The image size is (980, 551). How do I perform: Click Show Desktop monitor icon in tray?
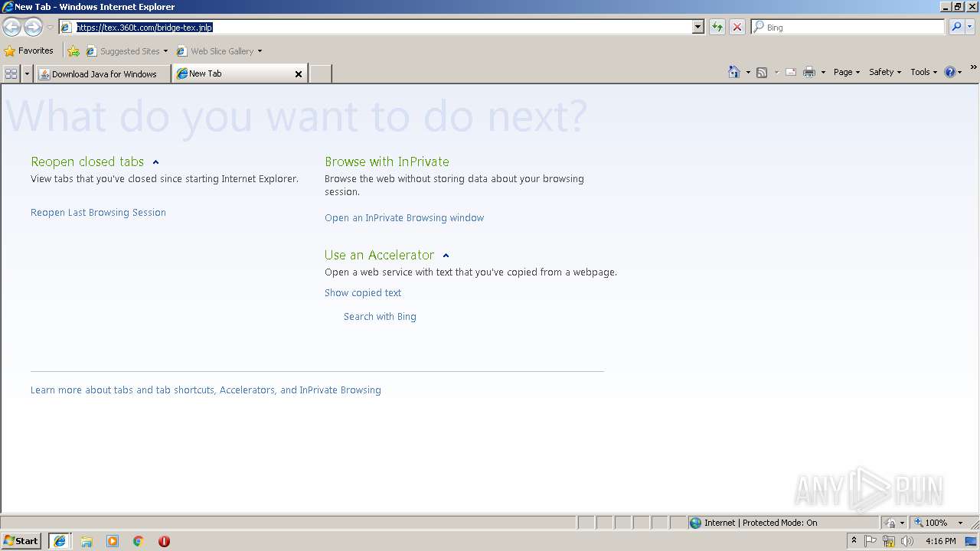tap(972, 541)
